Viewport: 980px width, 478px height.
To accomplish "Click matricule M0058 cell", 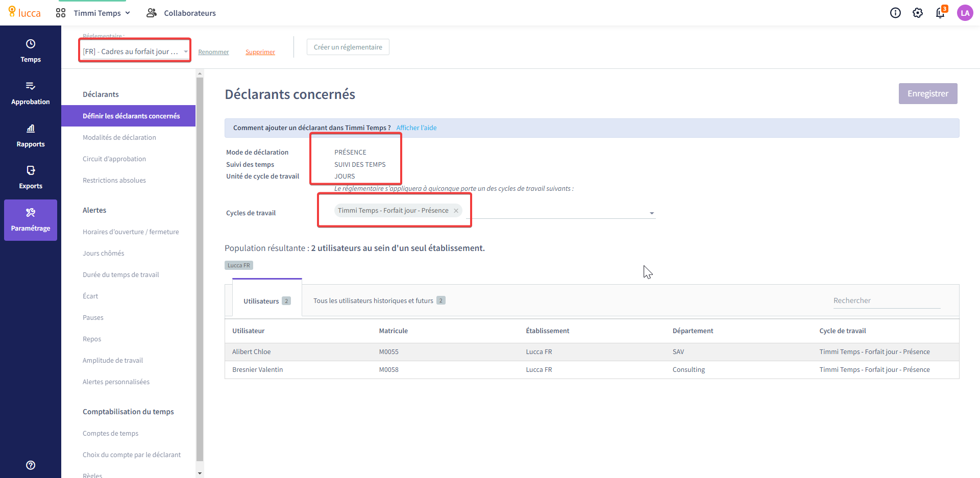I will 389,370.
